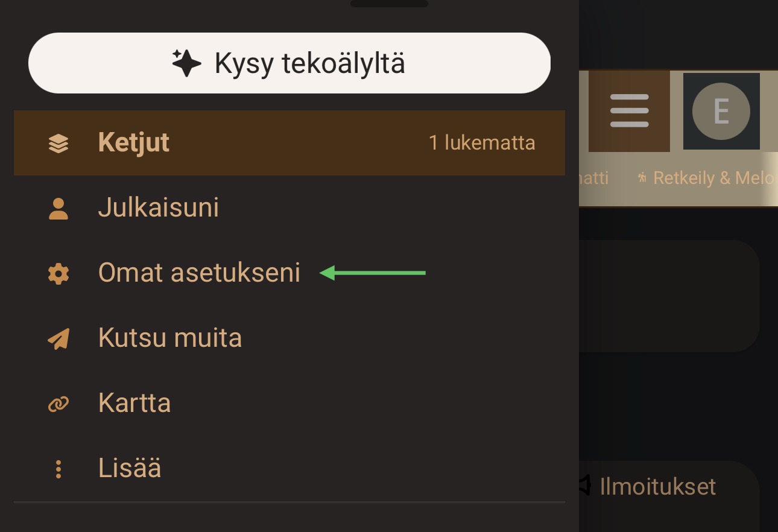Viewport: 778px width, 532px height.
Task: Go to Omat asetukseni text
Action: point(199,273)
